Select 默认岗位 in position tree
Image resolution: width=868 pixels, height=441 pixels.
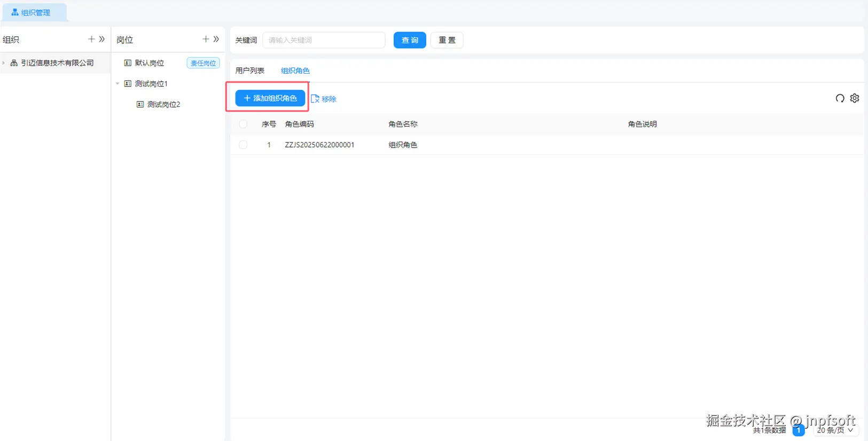click(x=149, y=63)
